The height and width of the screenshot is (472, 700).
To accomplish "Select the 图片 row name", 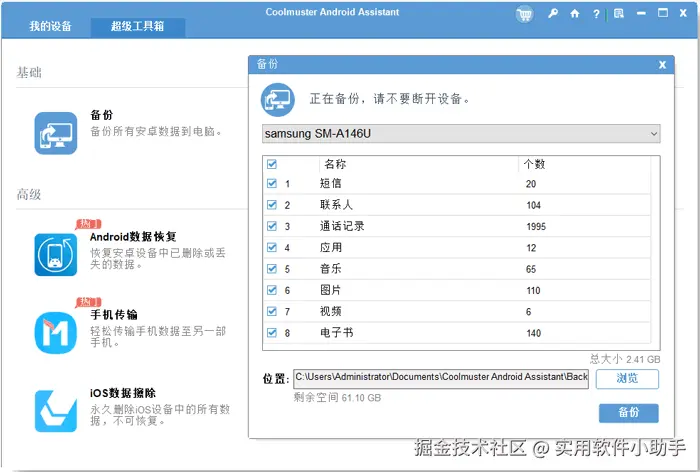I will point(331,290).
